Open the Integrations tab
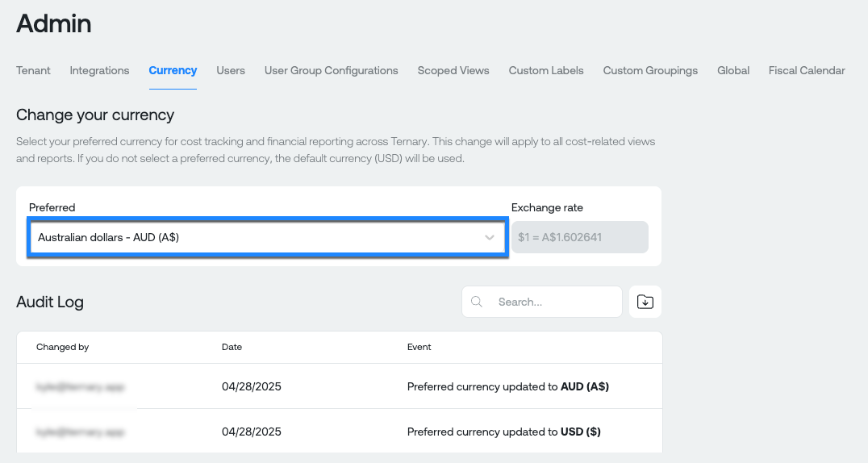The width and height of the screenshot is (868, 463). pos(100,70)
